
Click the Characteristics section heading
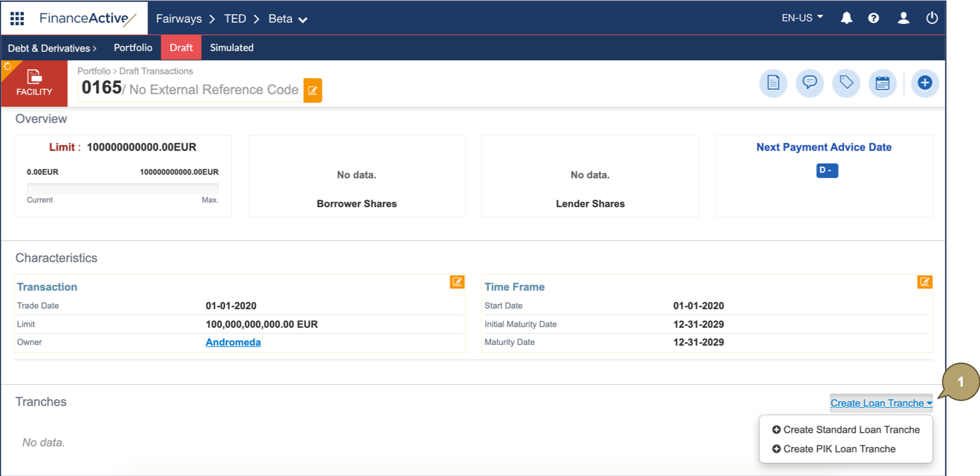point(56,258)
